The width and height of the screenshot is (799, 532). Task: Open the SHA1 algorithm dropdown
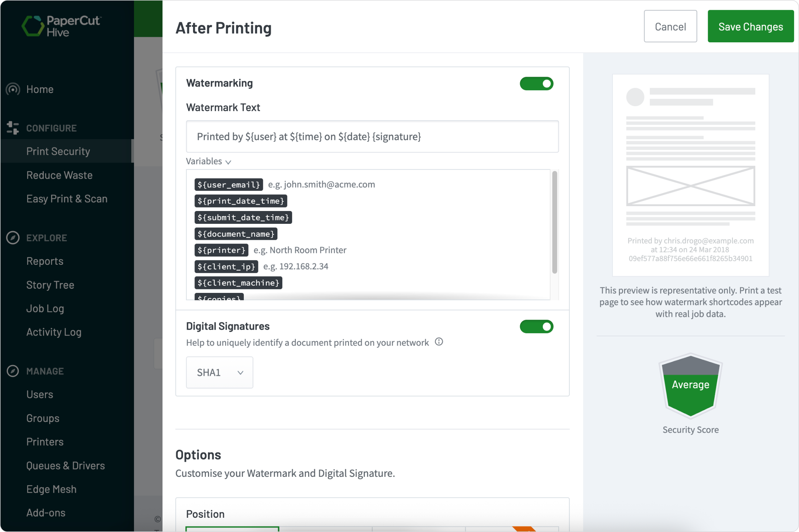point(219,372)
